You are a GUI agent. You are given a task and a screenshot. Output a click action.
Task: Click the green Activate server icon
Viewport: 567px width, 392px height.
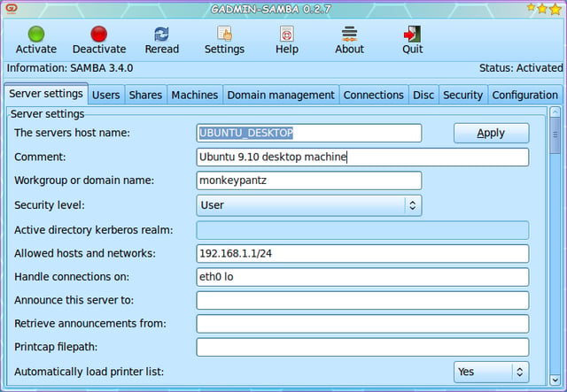[36, 34]
